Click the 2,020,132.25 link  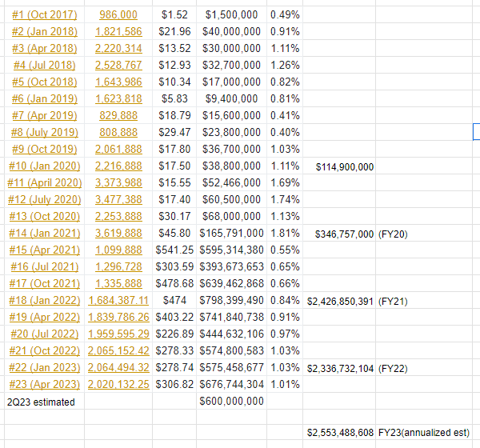[x=118, y=385]
